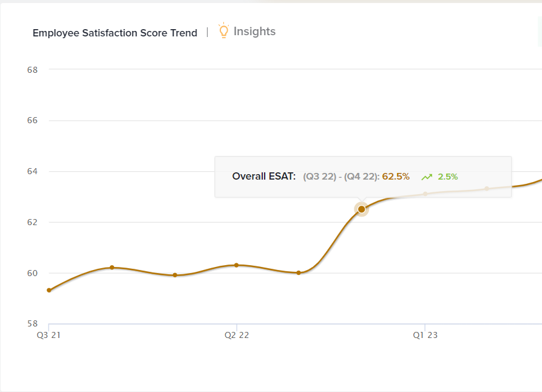Viewport: 542px width, 392px height.
Task: Click the Q1 23 x-axis label
Action: pos(425,335)
